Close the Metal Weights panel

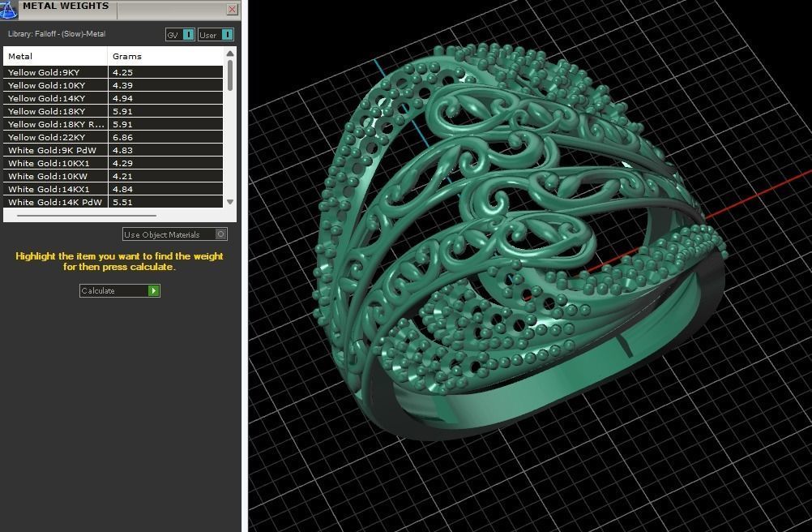coord(232,9)
